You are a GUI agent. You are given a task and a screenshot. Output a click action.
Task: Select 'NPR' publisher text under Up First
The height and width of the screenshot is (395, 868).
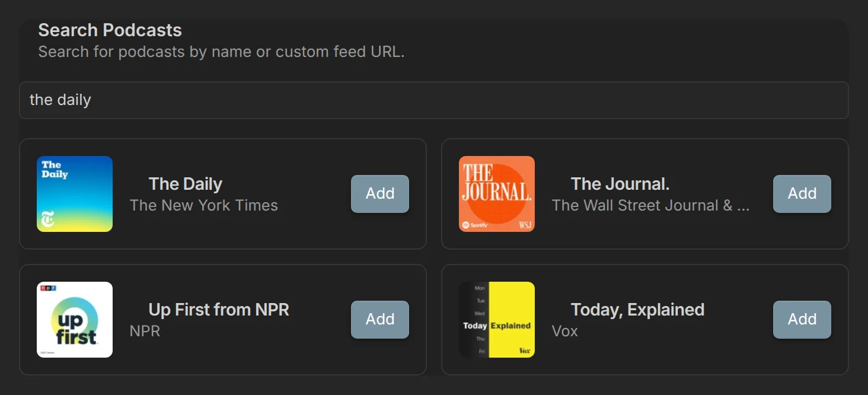(145, 331)
